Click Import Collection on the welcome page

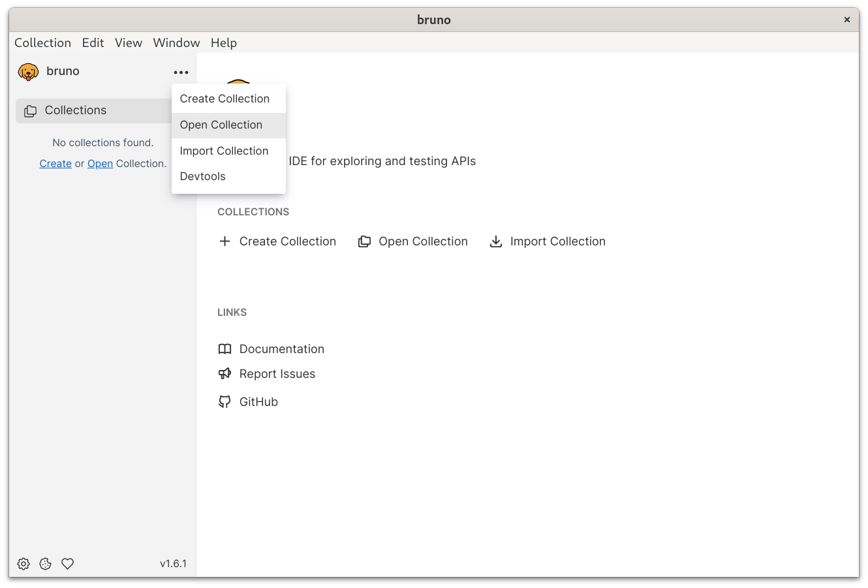[x=558, y=241]
